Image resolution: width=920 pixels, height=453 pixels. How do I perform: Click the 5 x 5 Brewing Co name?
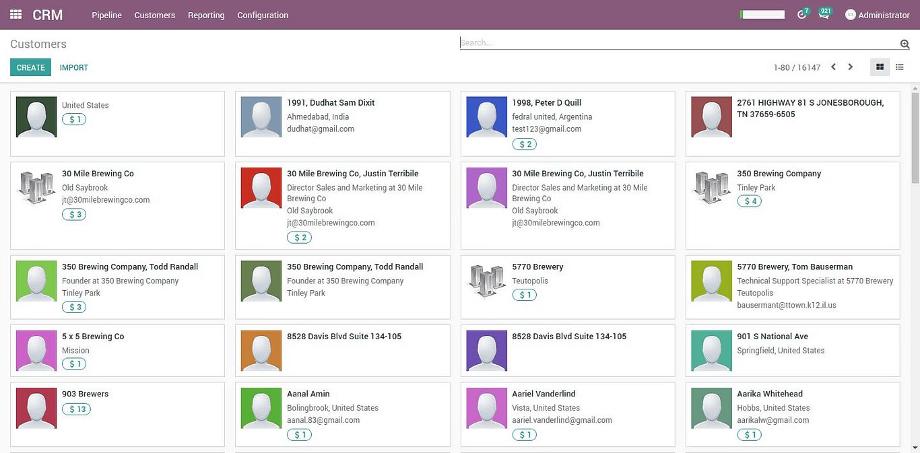93,336
